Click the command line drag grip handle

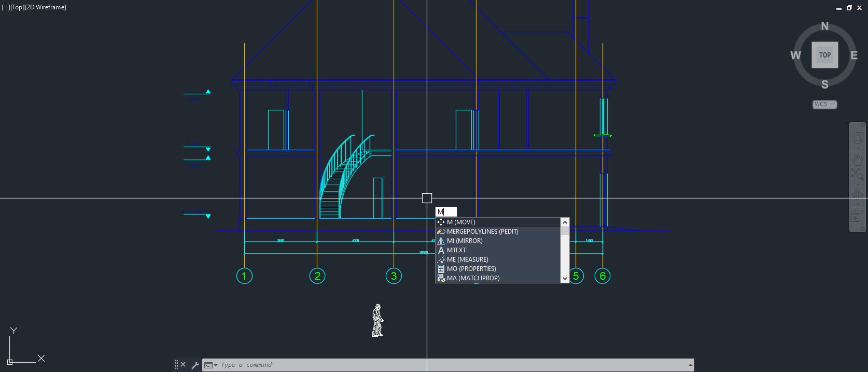(176, 365)
